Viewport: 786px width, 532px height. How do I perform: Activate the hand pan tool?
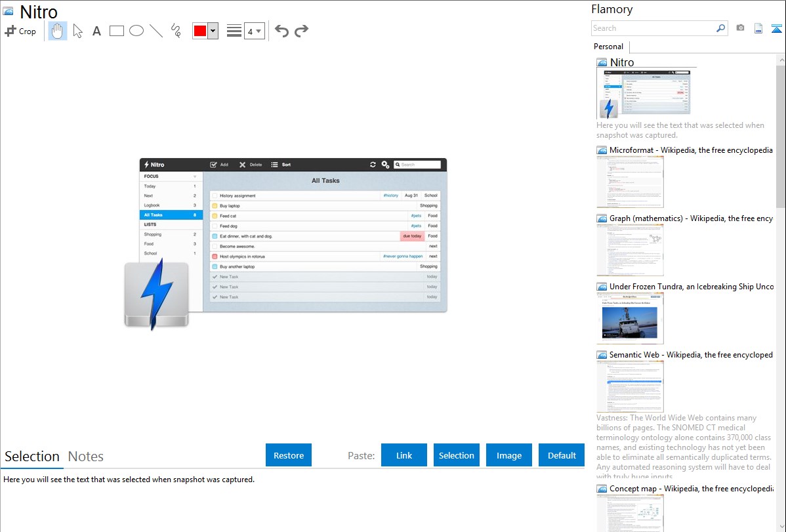click(x=58, y=31)
